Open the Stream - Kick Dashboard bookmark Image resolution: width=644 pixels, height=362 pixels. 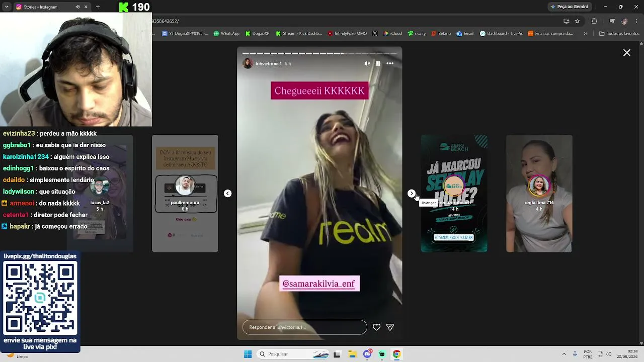(299, 34)
